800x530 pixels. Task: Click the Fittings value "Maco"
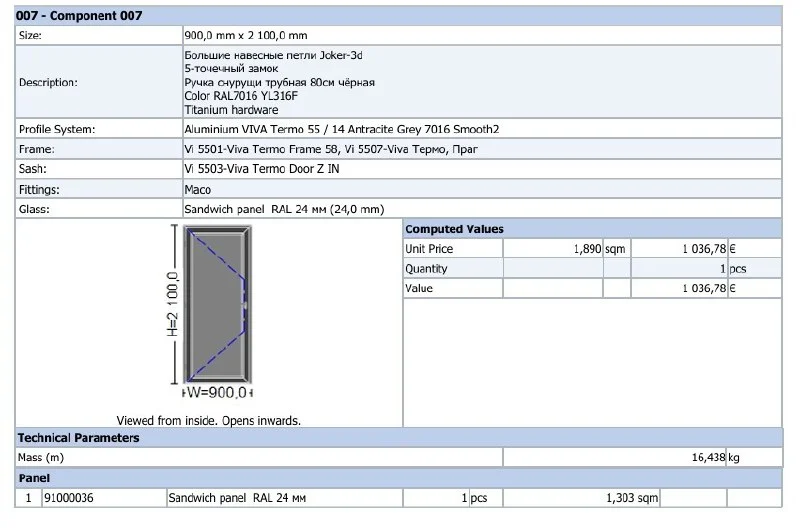tap(197, 189)
